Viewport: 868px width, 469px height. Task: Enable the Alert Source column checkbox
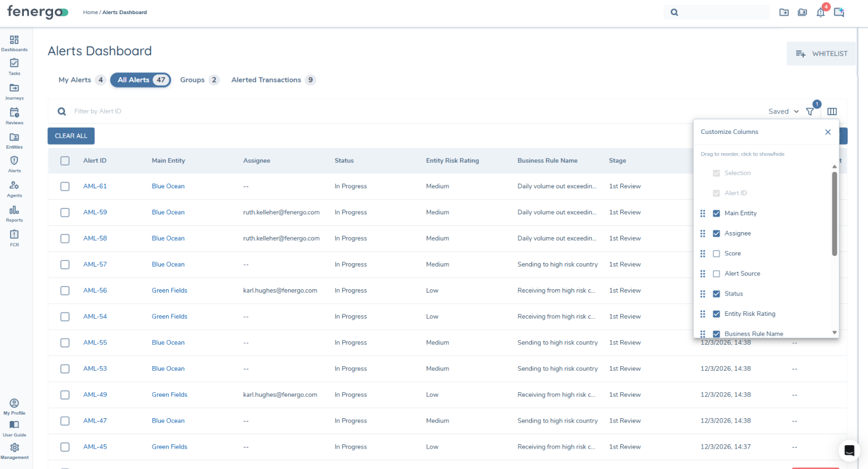click(x=716, y=273)
